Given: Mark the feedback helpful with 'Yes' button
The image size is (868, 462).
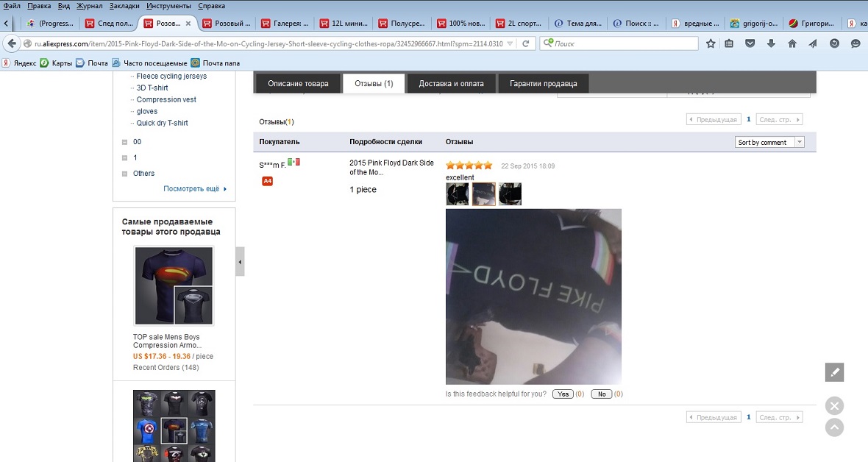Looking at the screenshot, I should pos(563,394).
